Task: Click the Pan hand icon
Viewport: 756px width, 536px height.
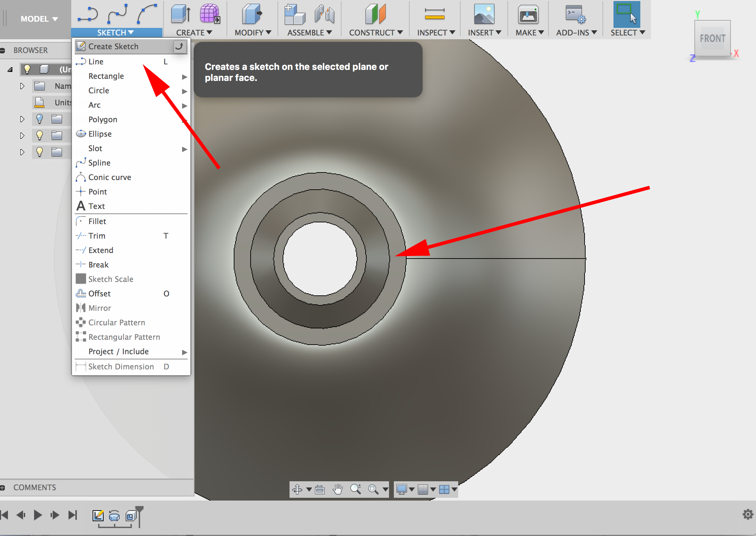Action: coord(338,489)
